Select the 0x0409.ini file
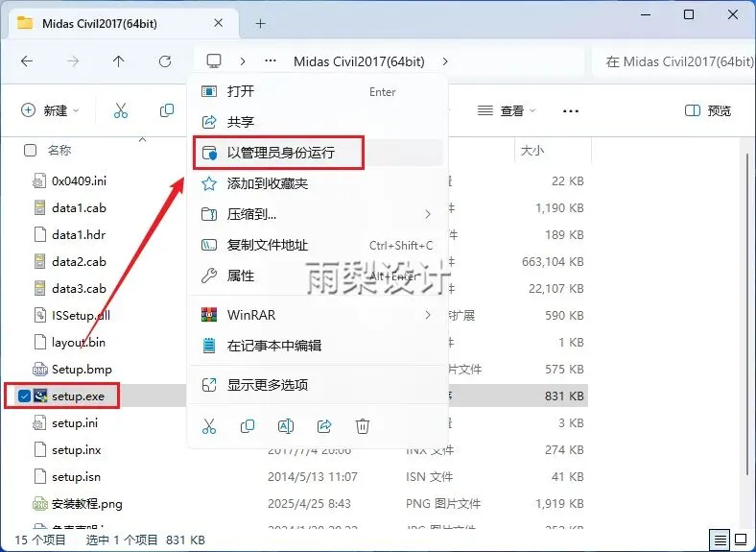Viewport: 756px width, 552px height. (79, 181)
